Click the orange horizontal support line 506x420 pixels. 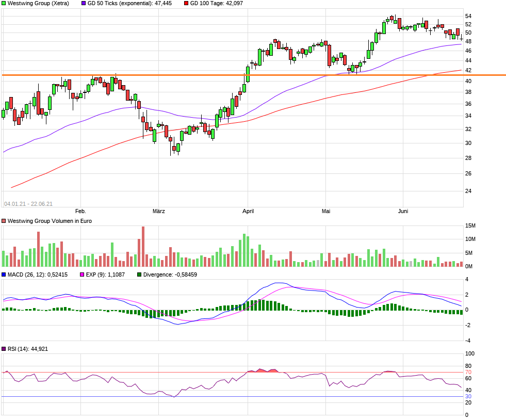coord(254,75)
